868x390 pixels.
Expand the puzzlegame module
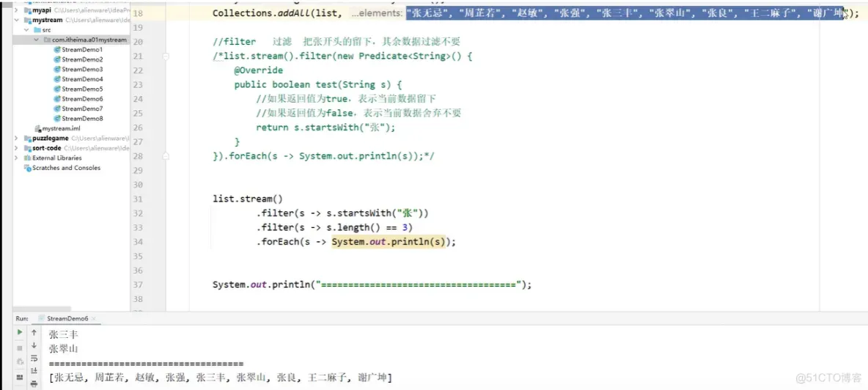coord(15,139)
